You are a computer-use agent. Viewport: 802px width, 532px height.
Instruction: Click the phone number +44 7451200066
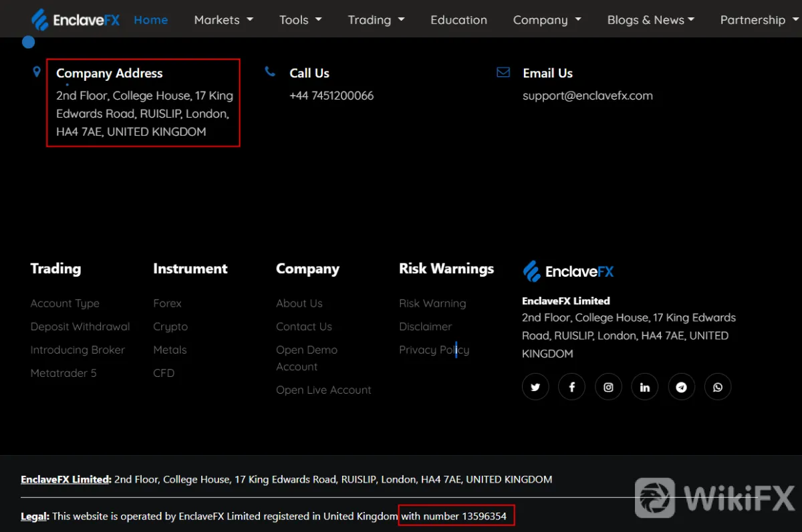click(331, 96)
